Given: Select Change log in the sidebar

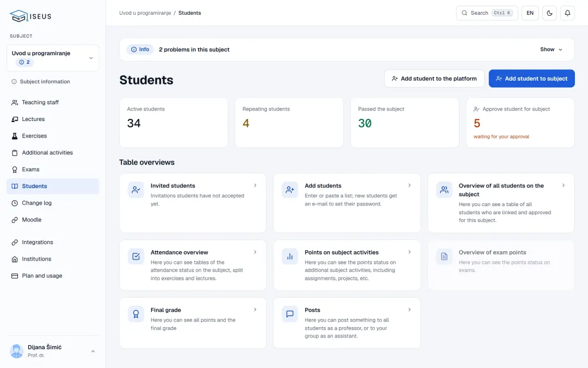Looking at the screenshot, I should 53,203.
